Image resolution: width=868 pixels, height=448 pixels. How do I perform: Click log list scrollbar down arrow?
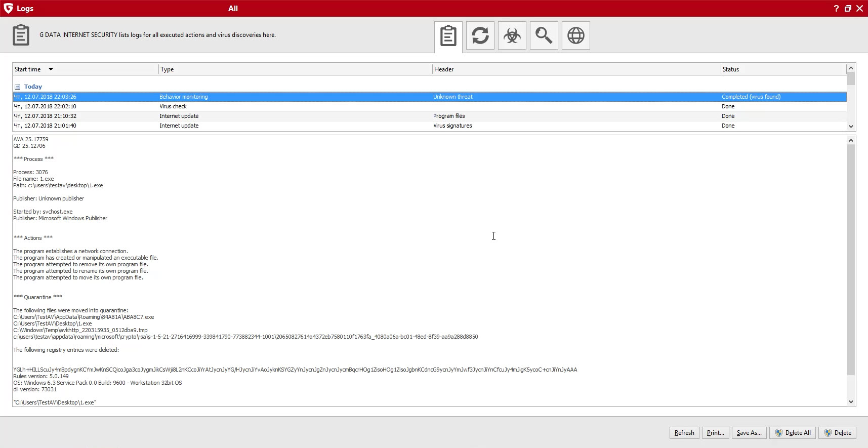tap(851, 127)
